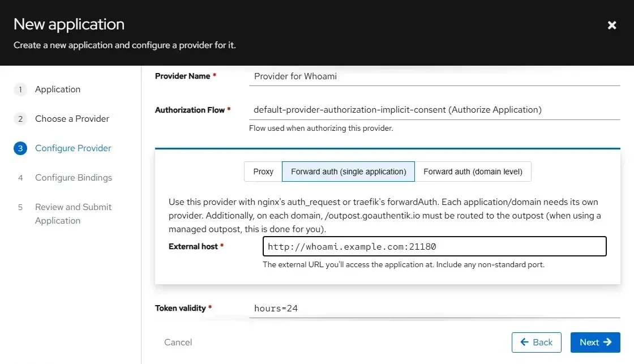Go to the Application step in the wizard
Viewport: 634px width, 364px height.
tap(57, 89)
